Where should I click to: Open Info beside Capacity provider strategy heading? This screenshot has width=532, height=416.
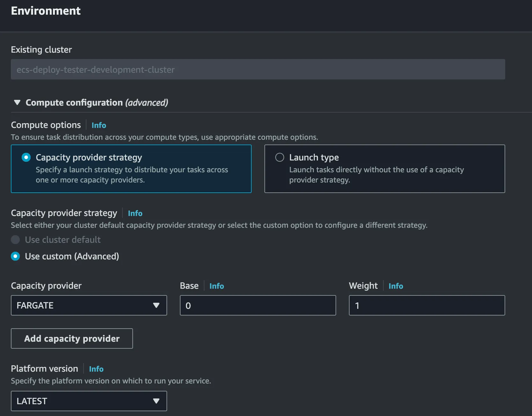pyautogui.click(x=135, y=213)
